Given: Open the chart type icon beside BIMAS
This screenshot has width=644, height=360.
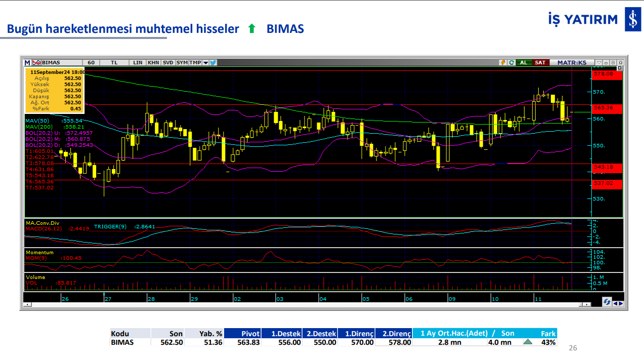Looking at the screenshot, I should pos(36,63).
